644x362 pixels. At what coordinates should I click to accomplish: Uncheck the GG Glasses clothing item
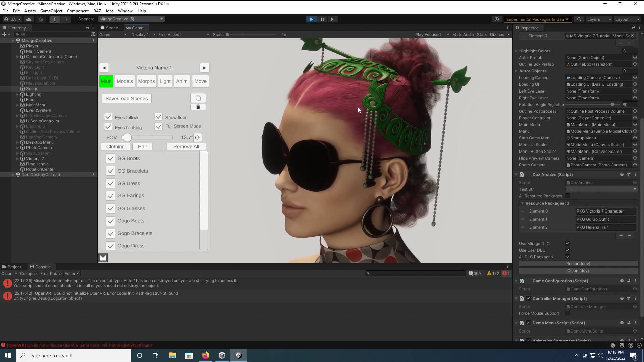pos(110,208)
